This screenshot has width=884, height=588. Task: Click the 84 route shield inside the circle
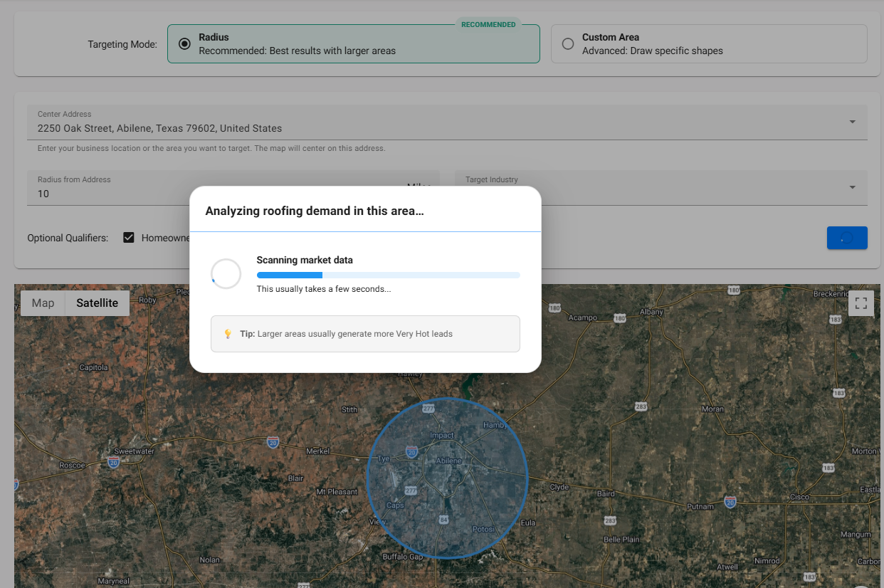444,520
